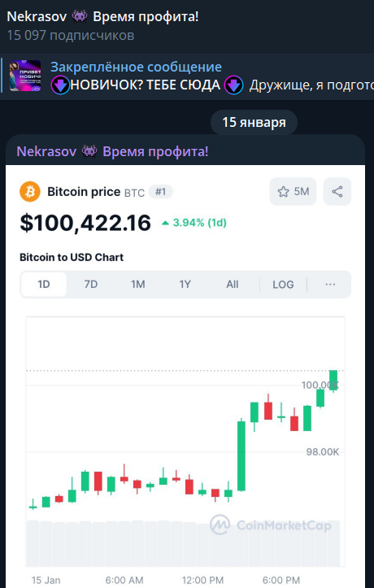Toggle the LOG scale option
This screenshot has height=588, width=374.
pos(283,285)
